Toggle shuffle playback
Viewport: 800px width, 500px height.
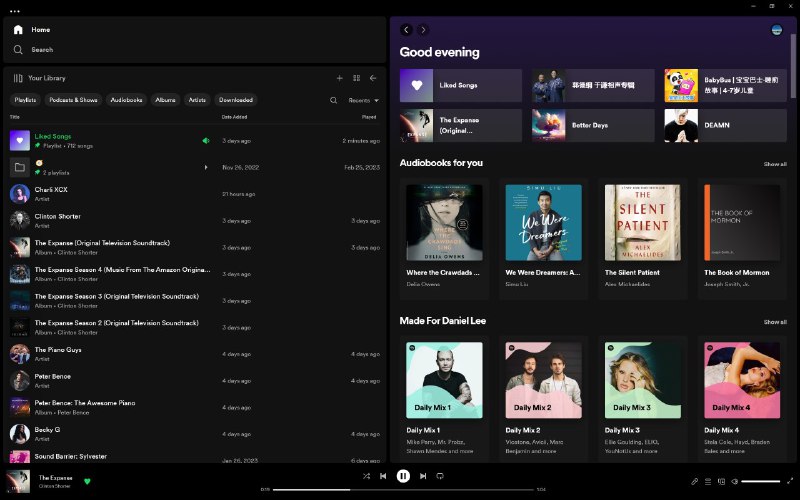(366, 476)
